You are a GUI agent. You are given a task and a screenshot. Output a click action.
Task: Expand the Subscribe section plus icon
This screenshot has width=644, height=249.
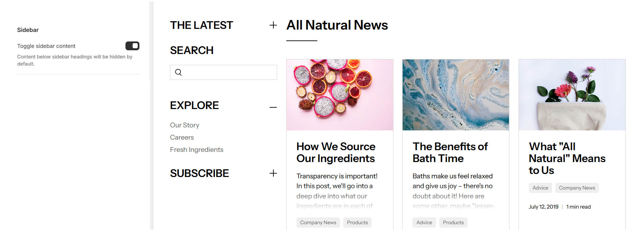click(x=273, y=173)
